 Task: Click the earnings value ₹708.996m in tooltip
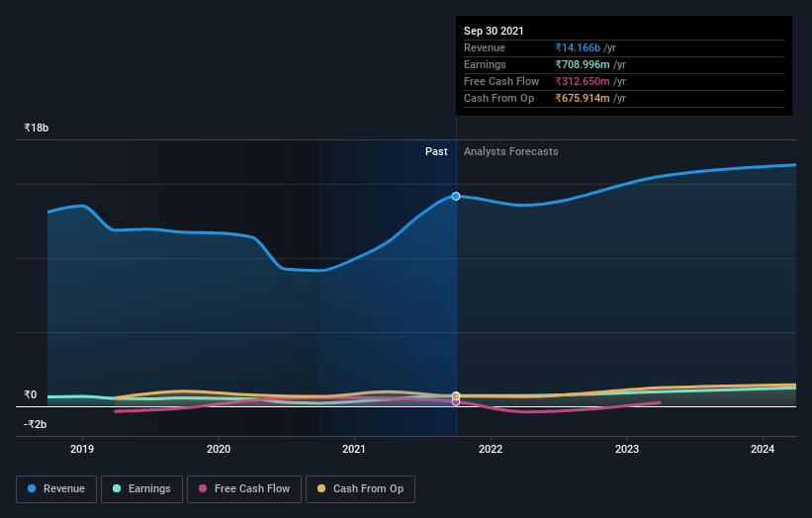coord(583,64)
